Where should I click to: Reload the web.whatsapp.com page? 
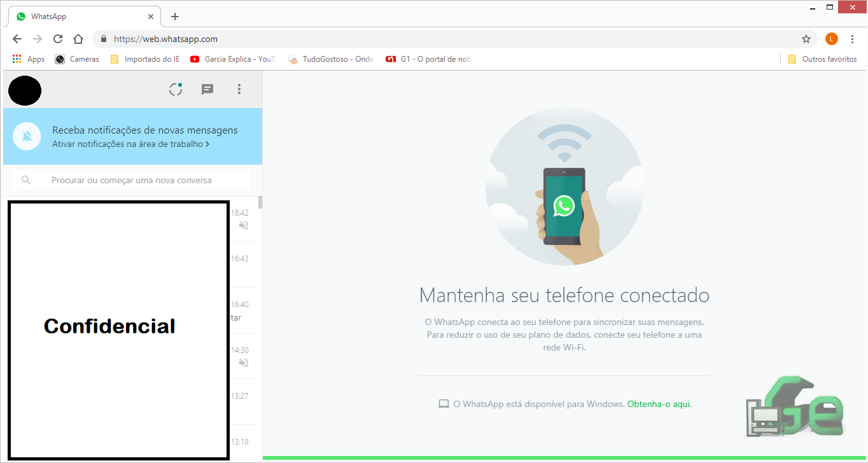57,39
